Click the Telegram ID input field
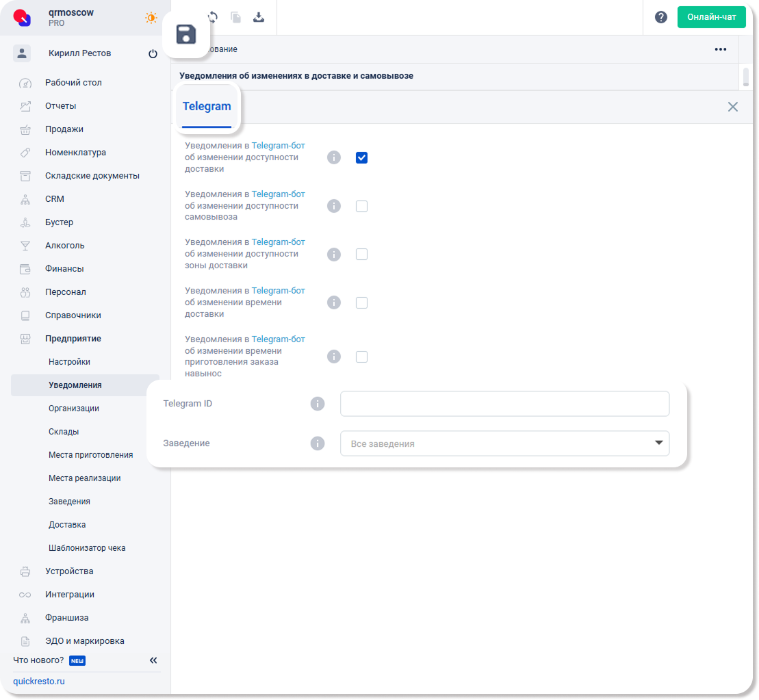Image resolution: width=759 pixels, height=700 pixels. [x=504, y=404]
